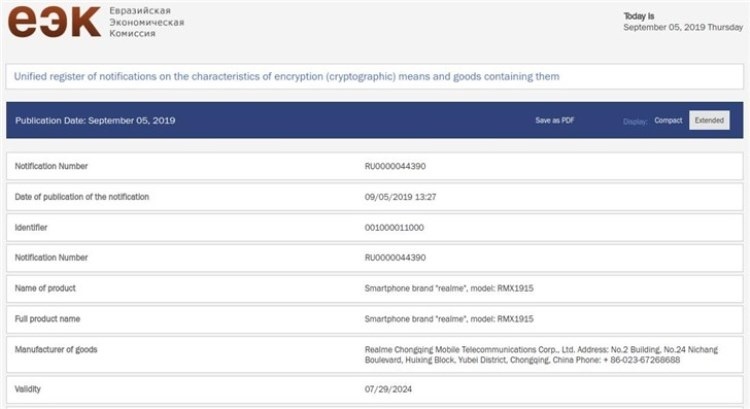Select the Realme Chongqing manufacturer address text
The height and width of the screenshot is (409, 750).
coord(523,354)
